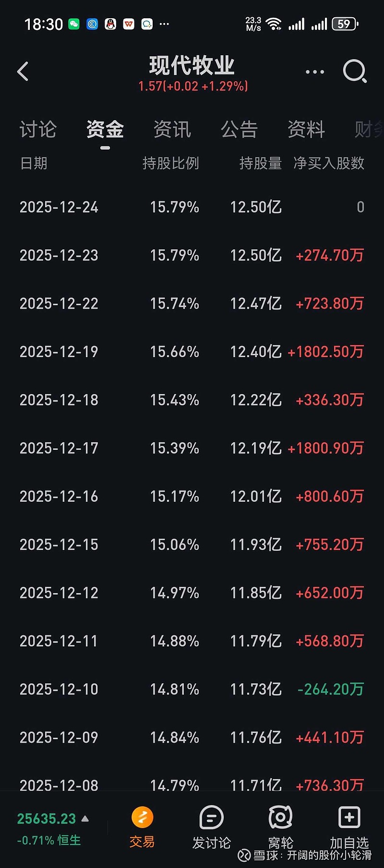Open the 公告 announcements tab
The height and width of the screenshot is (868, 384).
pos(239,130)
